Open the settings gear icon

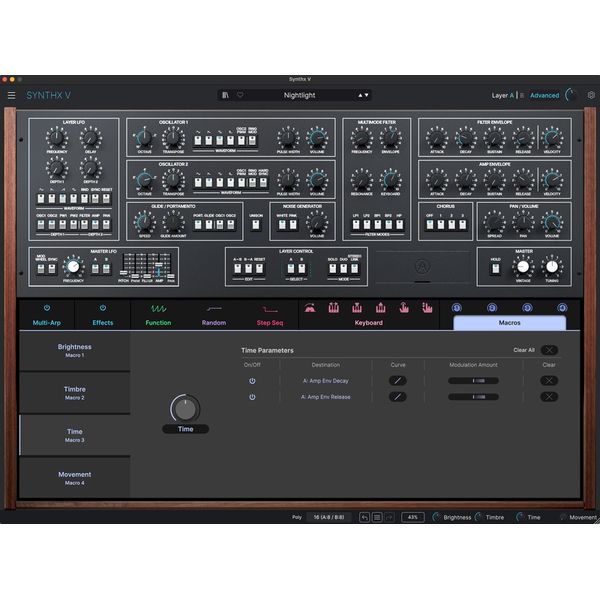click(x=591, y=95)
